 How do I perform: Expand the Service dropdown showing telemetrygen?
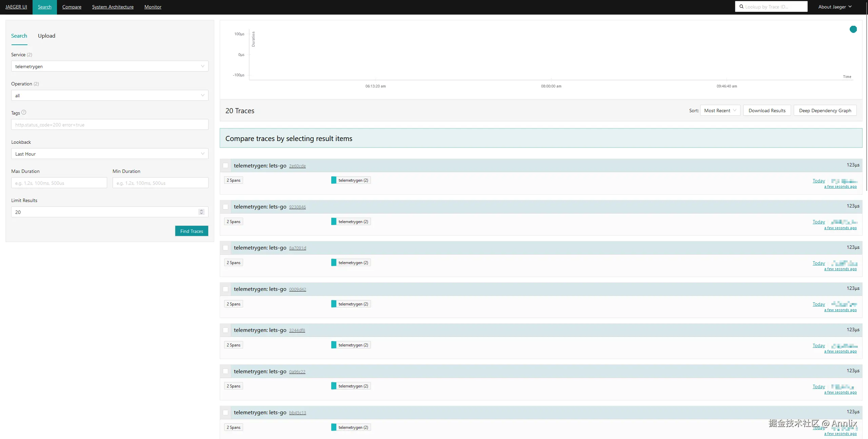pos(110,66)
